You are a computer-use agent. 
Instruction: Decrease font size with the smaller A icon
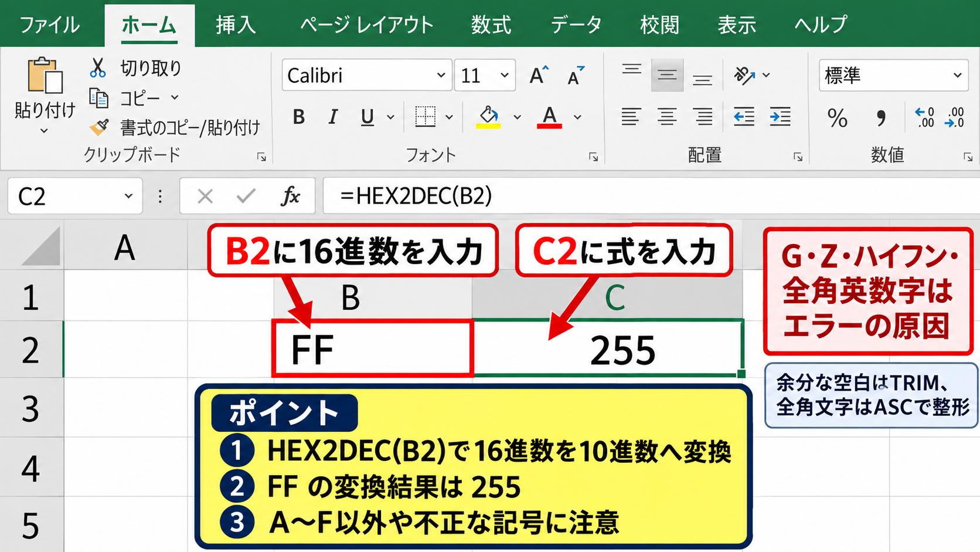(576, 76)
